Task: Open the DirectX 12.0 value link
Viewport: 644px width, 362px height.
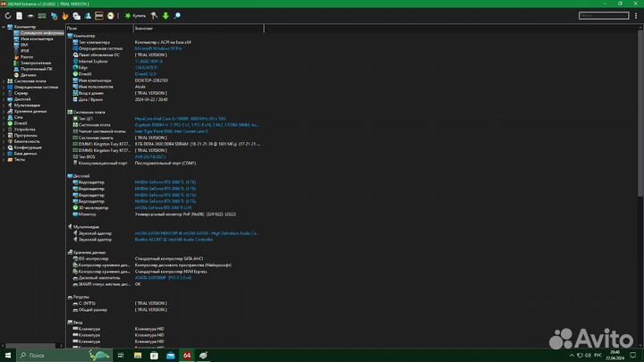Action: tap(146, 74)
